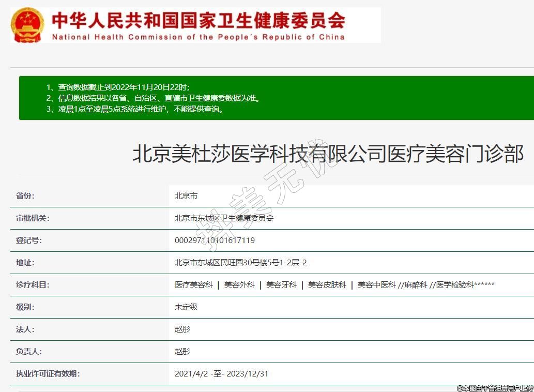This screenshot has height=392, width=534.
Task: Click the address value 民旺园30号楼
Action: click(x=240, y=263)
